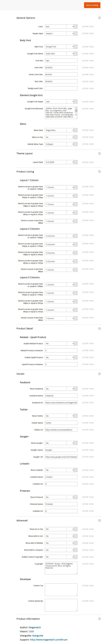Open the Show Add to Cart dropdown
102x644 pixels.
pyautogui.click(x=61, y=536)
